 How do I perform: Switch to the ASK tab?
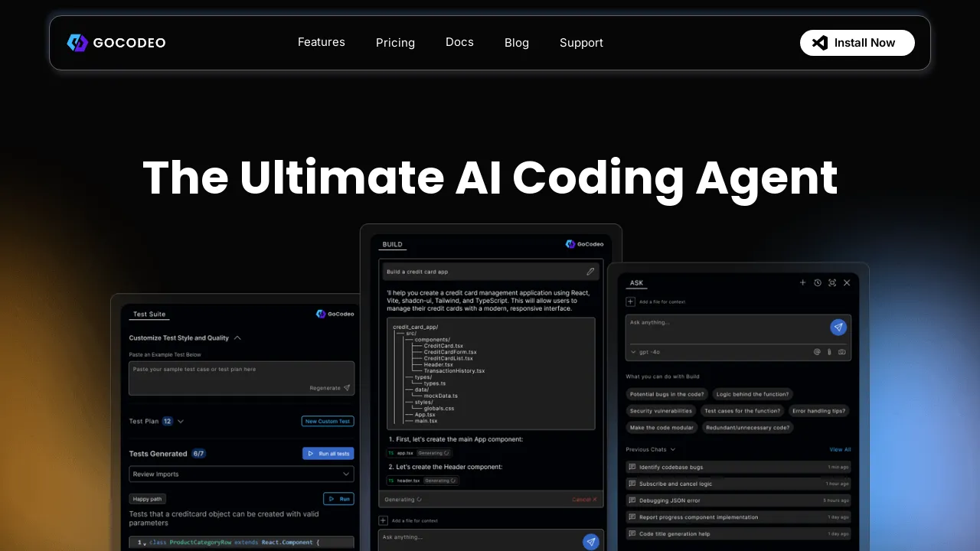pyautogui.click(x=636, y=282)
